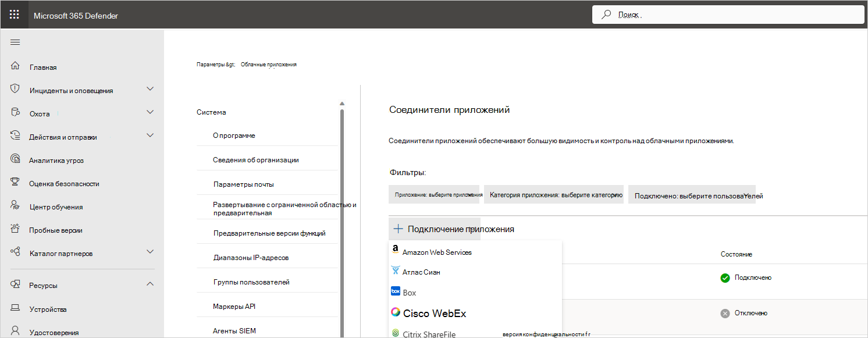Click the Аналитика угроз icon
This screenshot has height=338, width=868.
pos(16,159)
